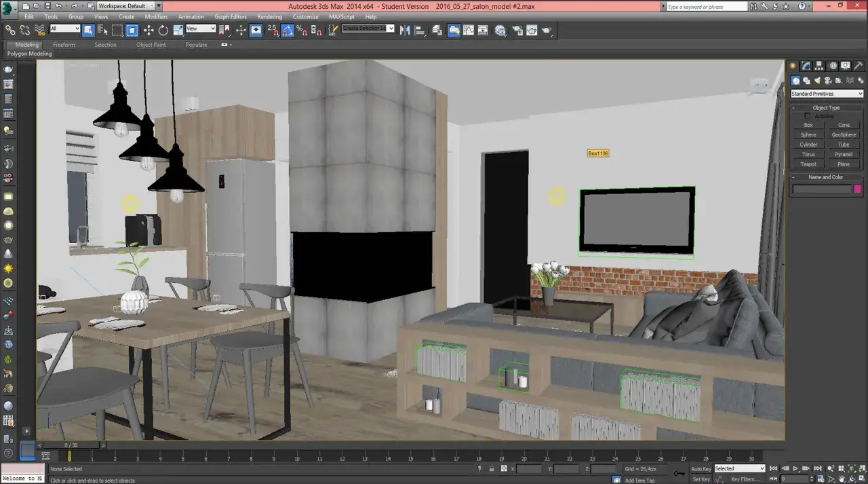This screenshot has height=484, width=868.
Task: Choose the Lights creation category icon
Action: point(817,81)
